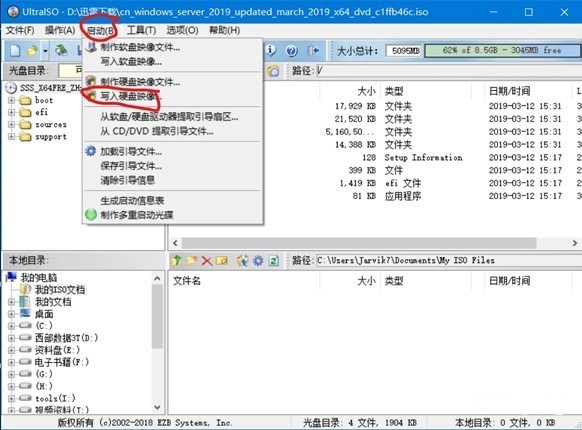
Task: Click the Exit toolbar icon
Action: click(313, 51)
